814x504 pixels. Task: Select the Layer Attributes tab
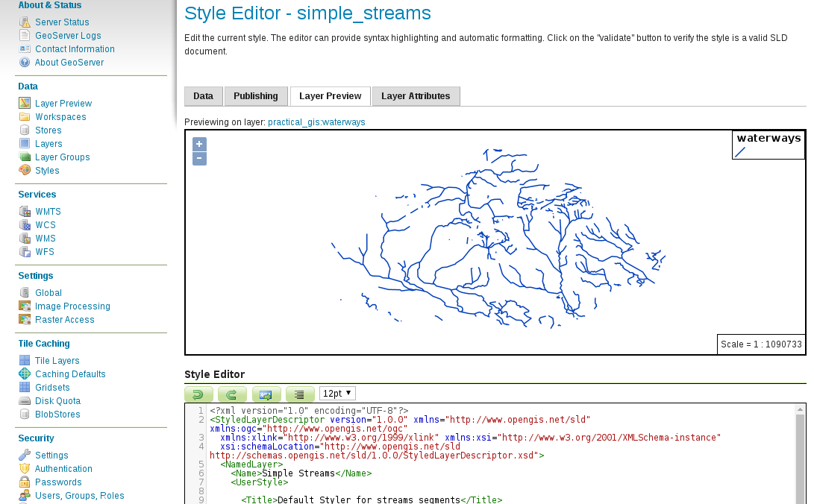[x=416, y=96]
